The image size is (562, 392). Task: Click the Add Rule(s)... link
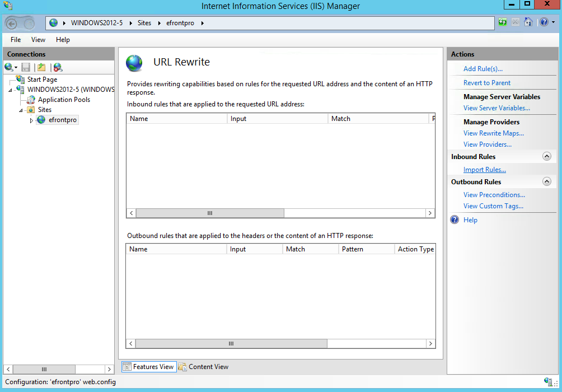[x=483, y=69]
